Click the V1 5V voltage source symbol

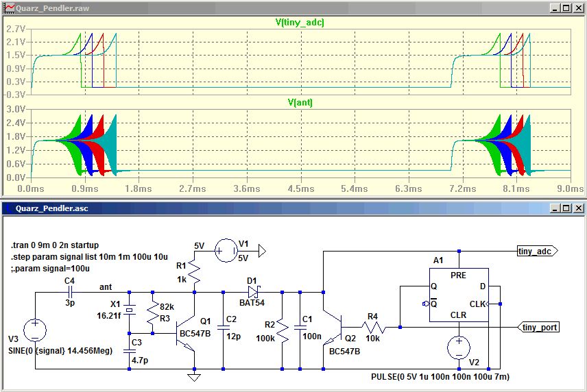pos(226,251)
